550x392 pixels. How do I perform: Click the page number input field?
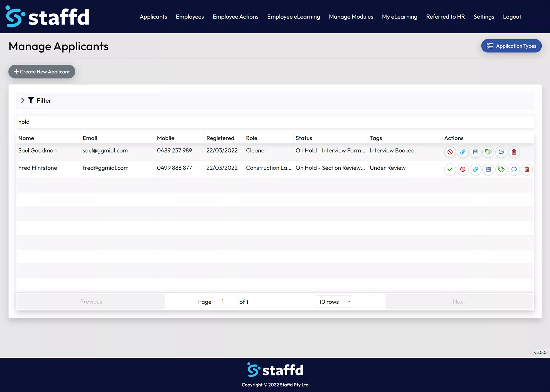click(226, 302)
